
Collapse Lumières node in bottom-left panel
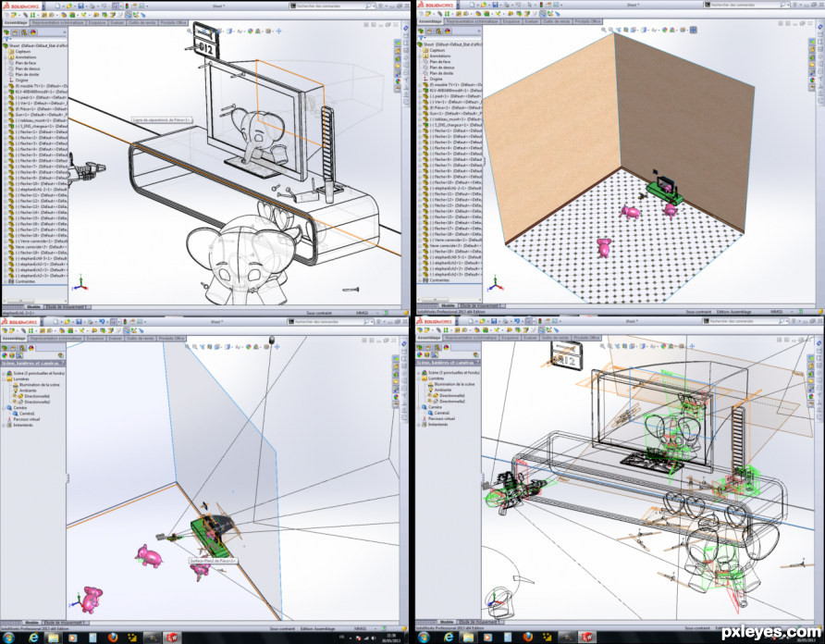4,379
